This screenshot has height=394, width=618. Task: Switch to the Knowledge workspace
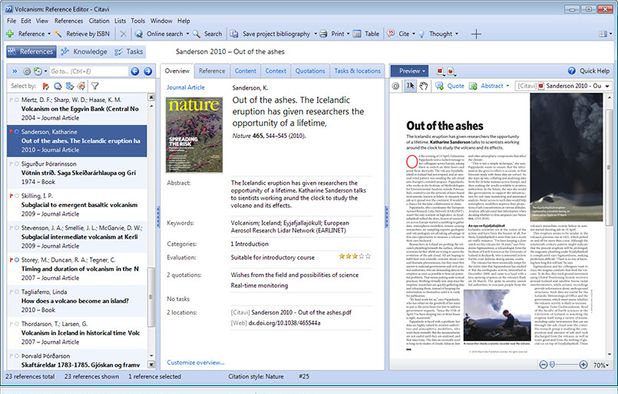pyautogui.click(x=84, y=52)
